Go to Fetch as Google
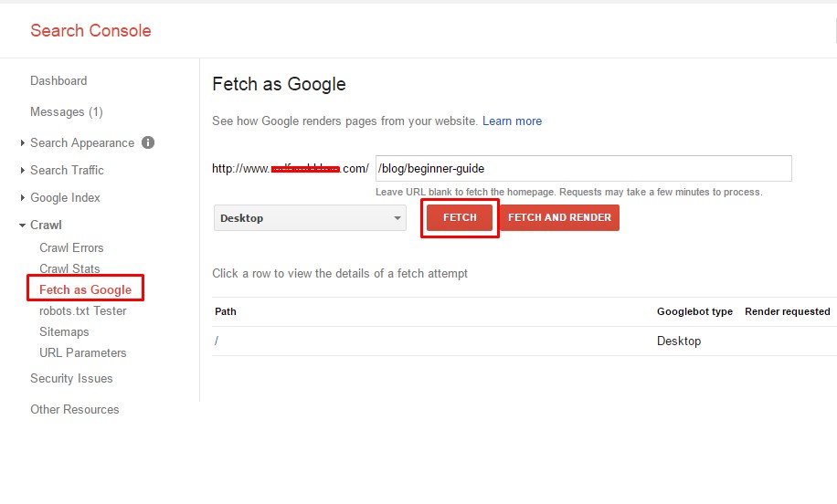Image resolution: width=837 pixels, height=504 pixels. (85, 289)
